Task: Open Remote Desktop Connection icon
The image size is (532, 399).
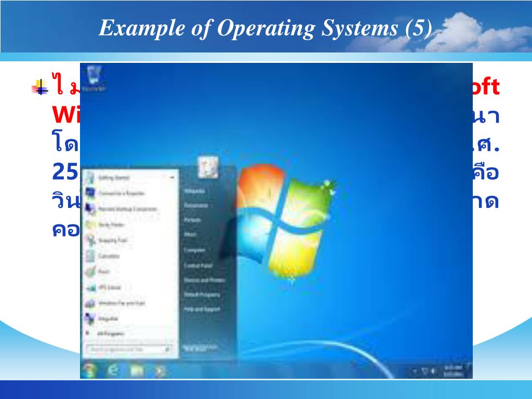Action: (x=90, y=209)
